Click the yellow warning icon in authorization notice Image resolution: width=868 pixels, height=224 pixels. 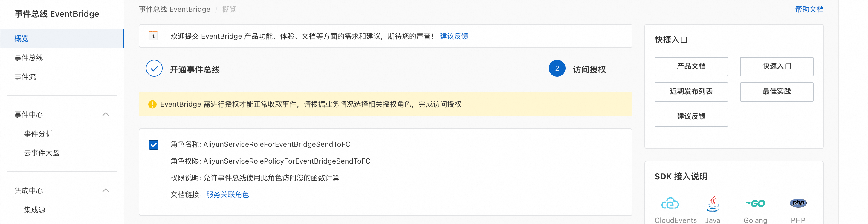click(x=152, y=104)
